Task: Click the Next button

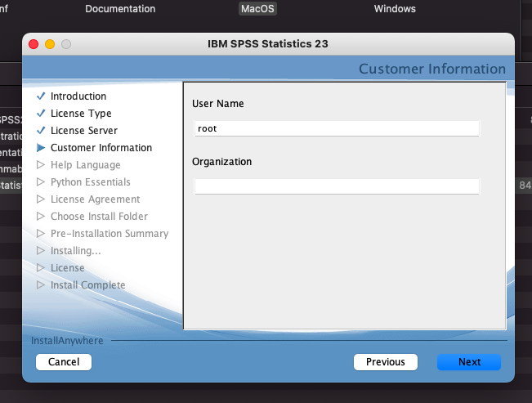Action: pos(469,362)
